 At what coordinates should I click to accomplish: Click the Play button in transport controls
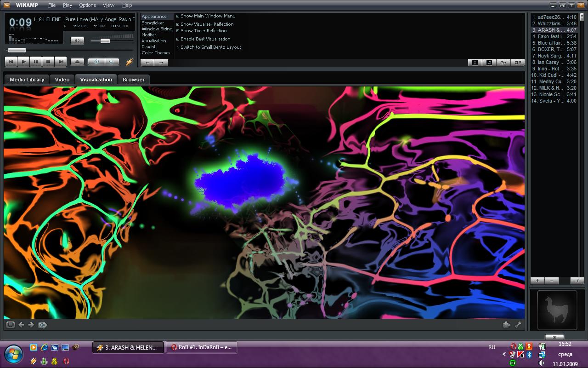click(x=23, y=62)
